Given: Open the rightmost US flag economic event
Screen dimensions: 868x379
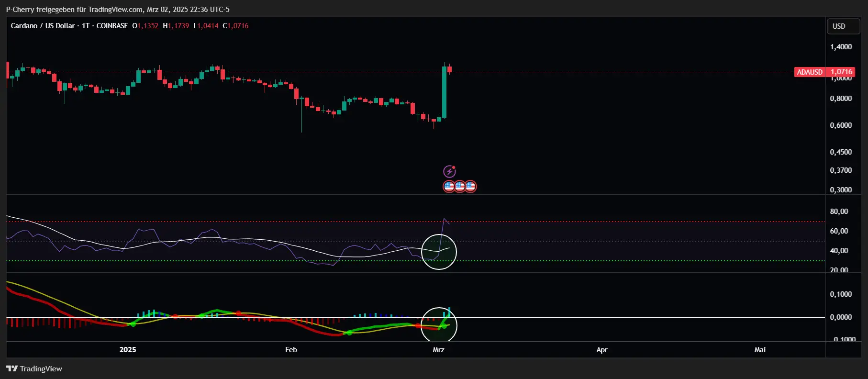Looking at the screenshot, I should [x=471, y=186].
